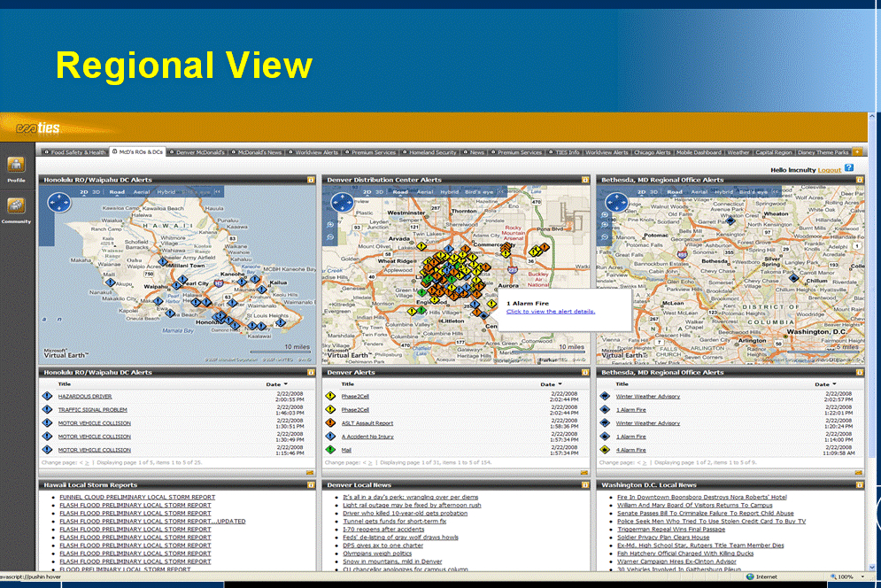Add a new tab with the plus icon
Image resolution: width=881 pixels, height=588 pixels.
tap(857, 151)
